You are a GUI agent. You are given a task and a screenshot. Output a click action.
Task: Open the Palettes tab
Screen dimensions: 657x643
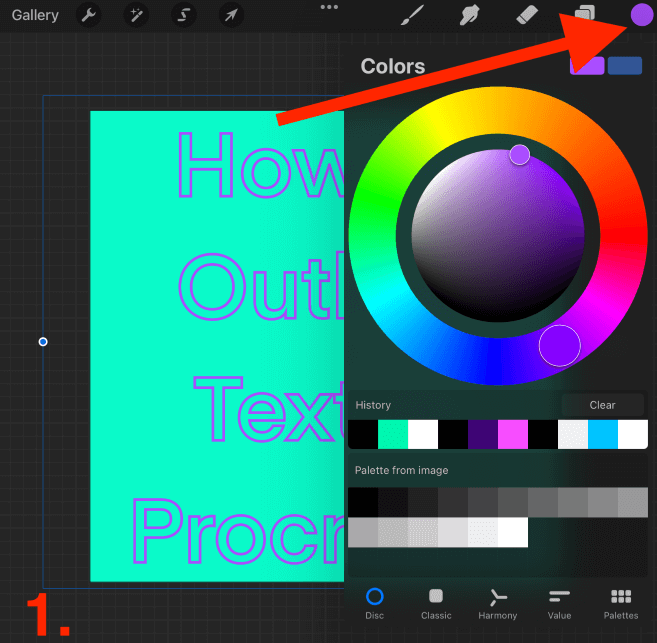pos(621,603)
